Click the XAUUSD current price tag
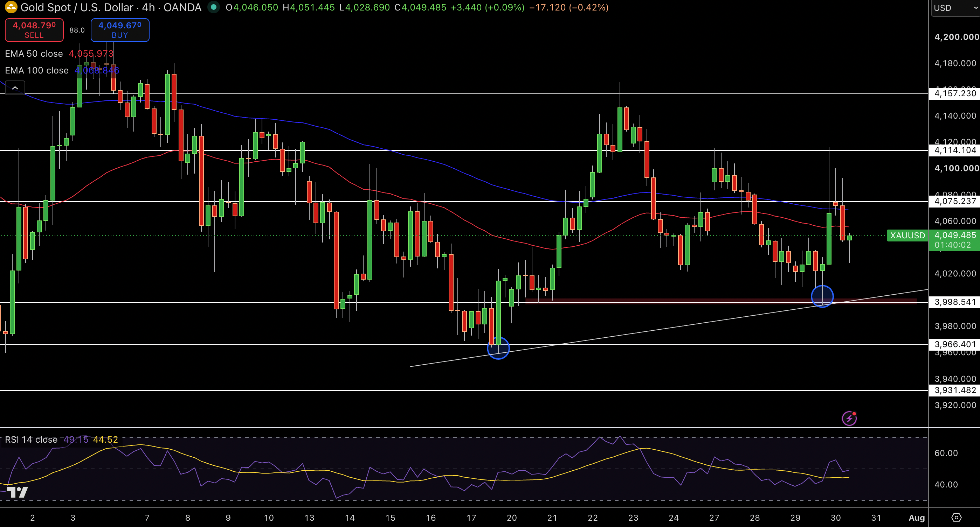The width and height of the screenshot is (980, 527). (907, 236)
